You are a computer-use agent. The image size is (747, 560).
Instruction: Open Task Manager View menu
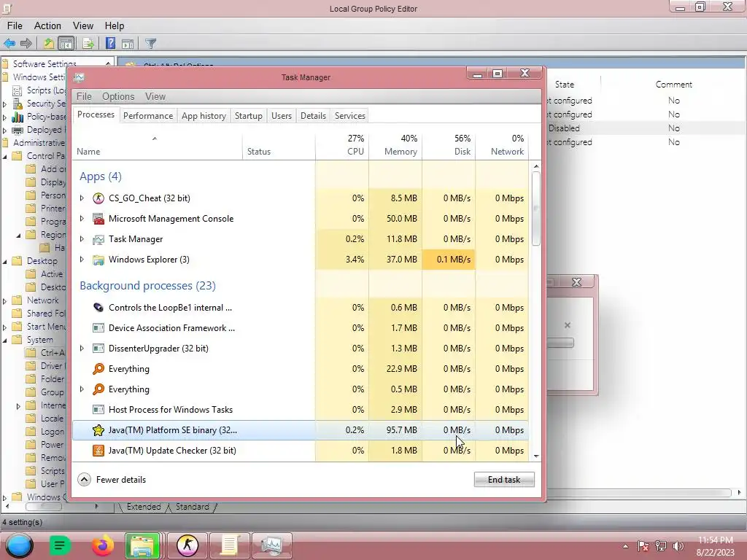pos(155,97)
